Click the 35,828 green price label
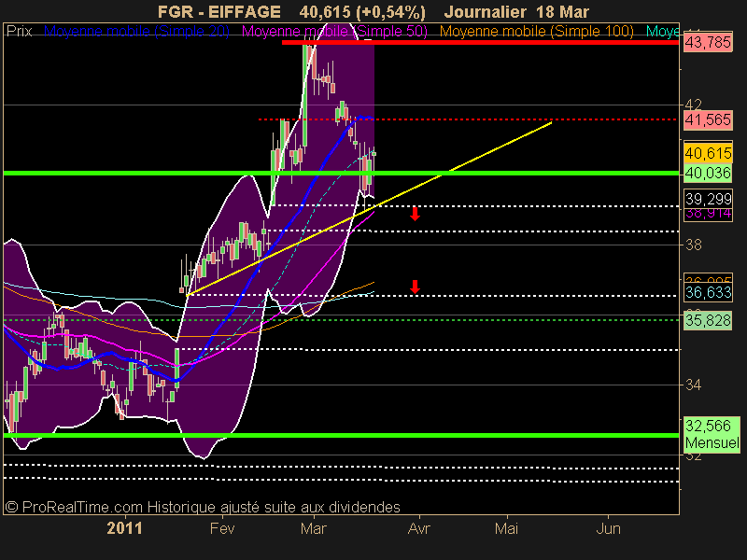The width and height of the screenshot is (747, 560). point(708,320)
